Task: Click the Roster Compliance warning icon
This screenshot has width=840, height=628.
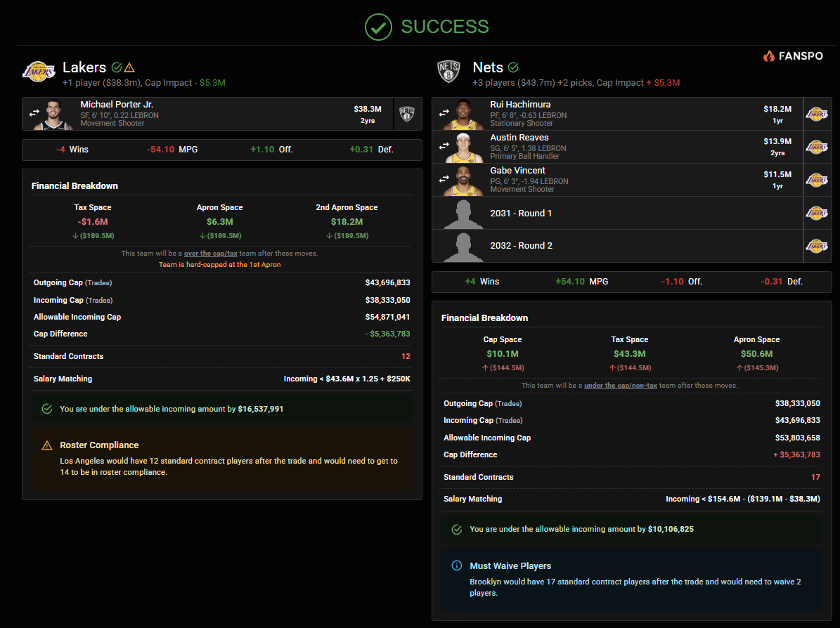Action: [47, 445]
